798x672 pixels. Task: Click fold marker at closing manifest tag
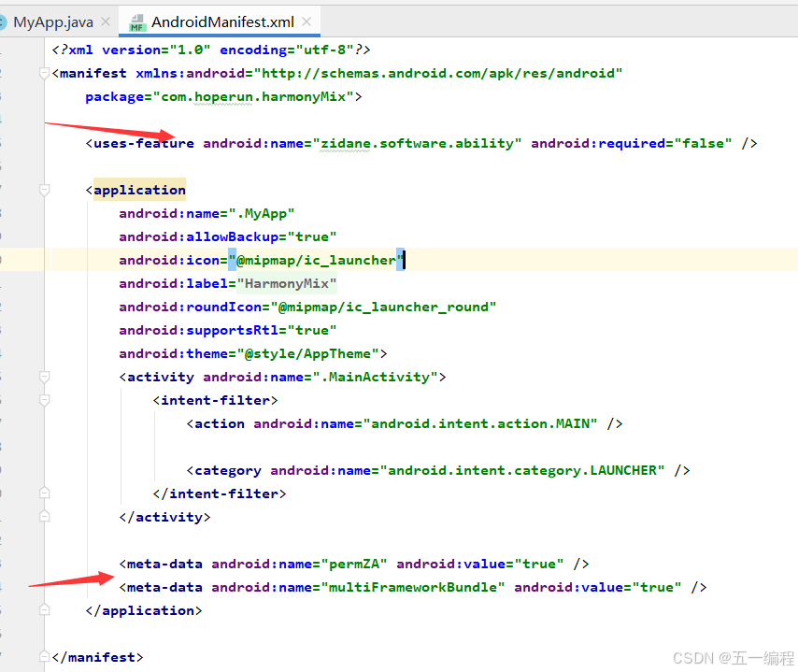(x=44, y=657)
